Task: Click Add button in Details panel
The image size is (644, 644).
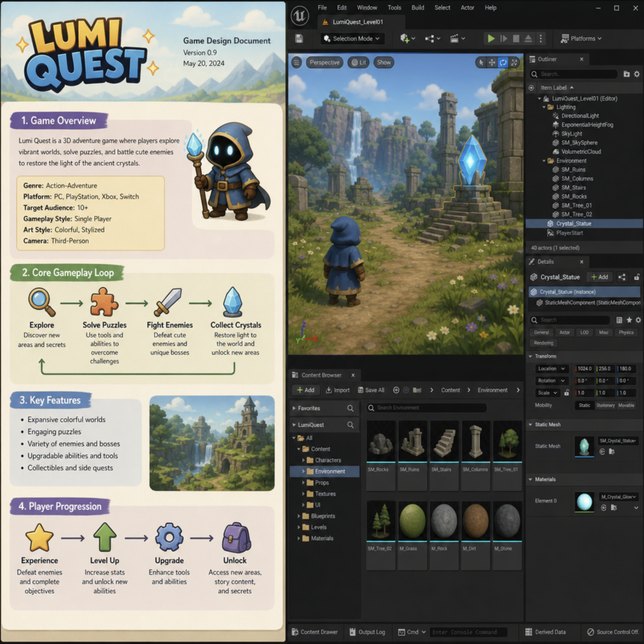Action: pos(600,277)
